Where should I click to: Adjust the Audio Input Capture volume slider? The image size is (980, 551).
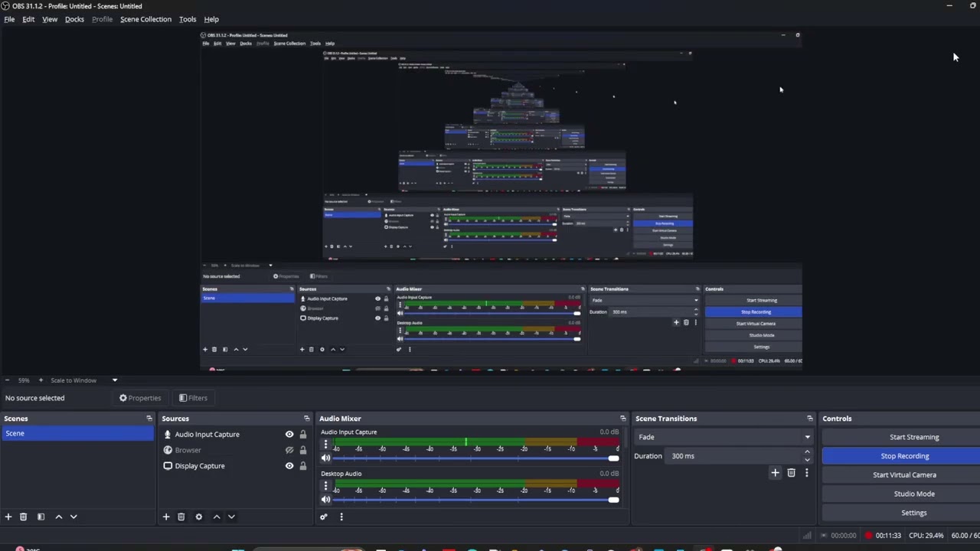tap(476, 458)
